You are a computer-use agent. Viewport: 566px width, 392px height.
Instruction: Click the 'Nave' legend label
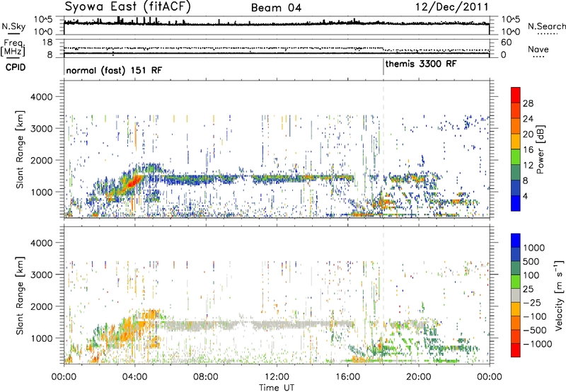click(538, 50)
